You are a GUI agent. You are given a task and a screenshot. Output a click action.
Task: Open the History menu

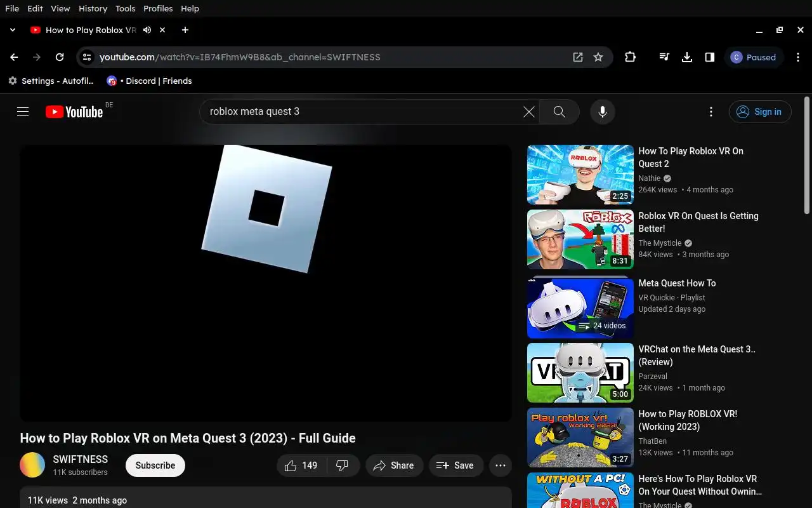pos(93,8)
